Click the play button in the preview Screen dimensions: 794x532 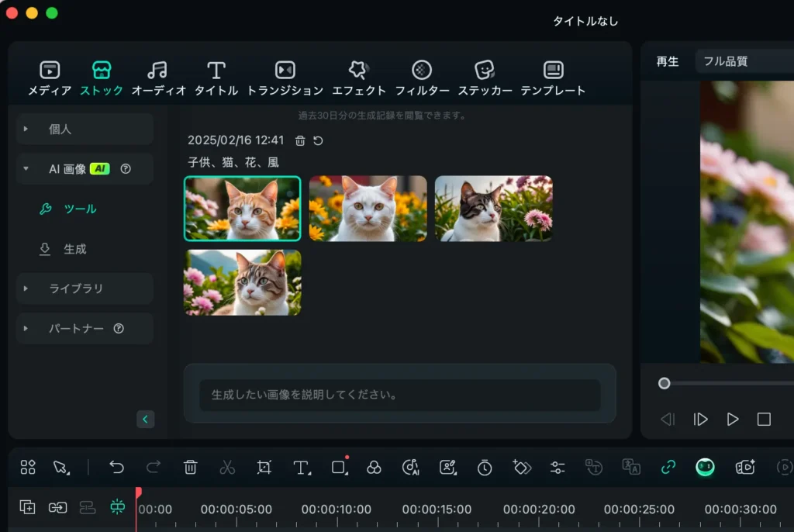pos(732,420)
